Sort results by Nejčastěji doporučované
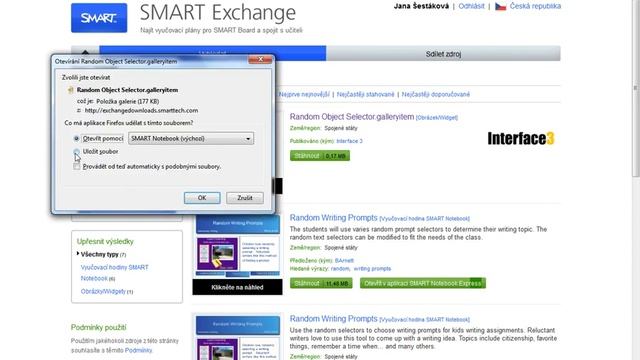 (436, 94)
